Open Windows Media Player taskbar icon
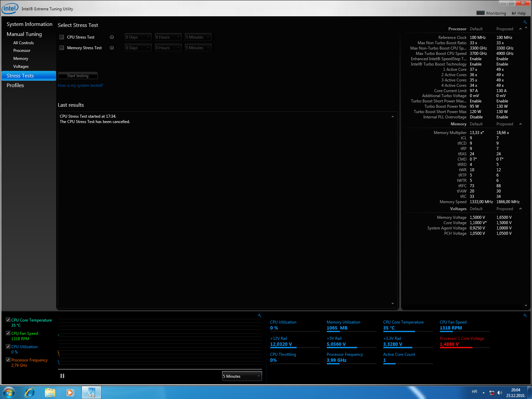532x399 pixels. point(70,392)
